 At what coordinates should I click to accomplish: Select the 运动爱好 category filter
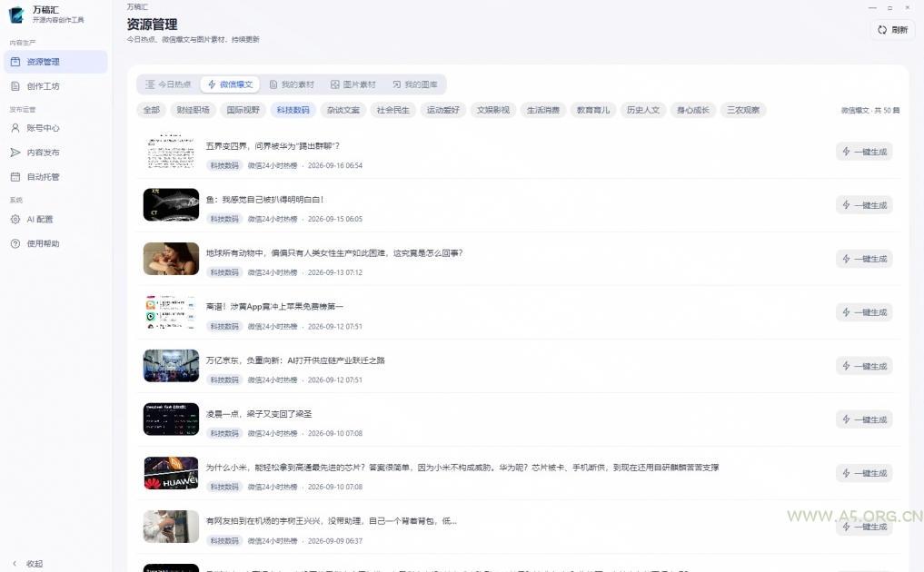pyautogui.click(x=443, y=110)
